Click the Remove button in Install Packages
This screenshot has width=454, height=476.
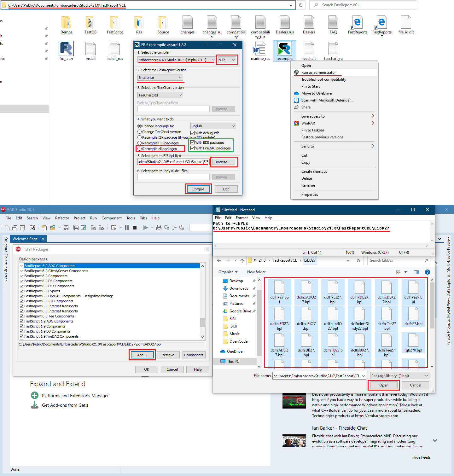(168, 355)
